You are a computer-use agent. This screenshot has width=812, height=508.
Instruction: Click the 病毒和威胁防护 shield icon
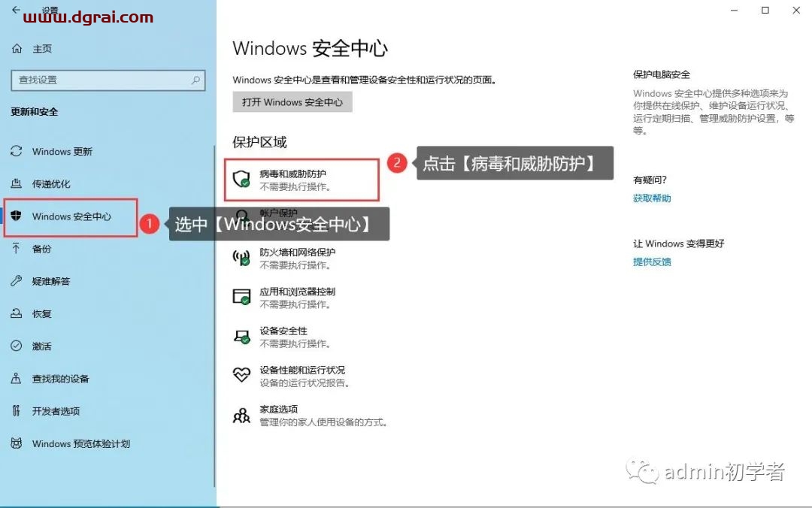click(241, 179)
